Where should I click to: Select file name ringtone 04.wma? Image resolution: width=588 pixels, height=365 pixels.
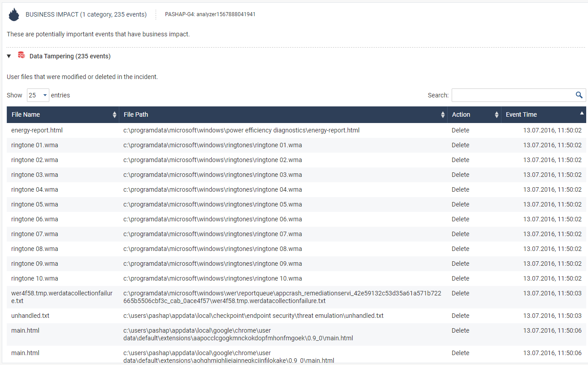pos(35,189)
